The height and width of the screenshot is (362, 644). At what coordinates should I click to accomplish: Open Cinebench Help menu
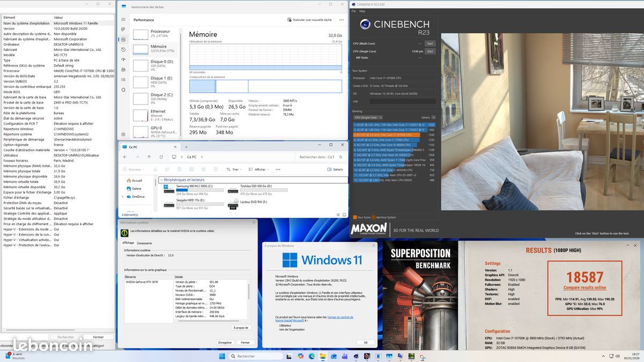click(362, 11)
